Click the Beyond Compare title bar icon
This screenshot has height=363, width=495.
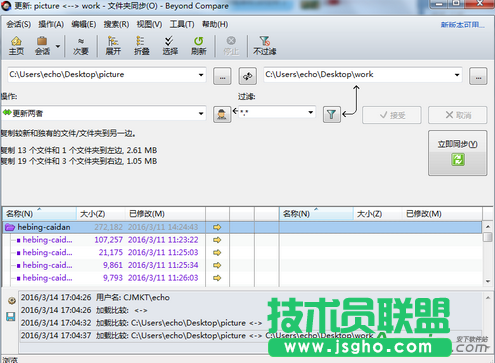click(x=6, y=6)
